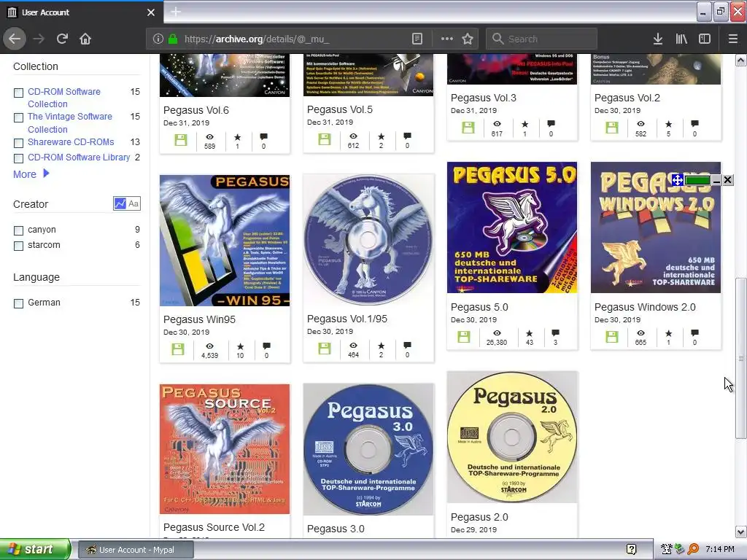Open the CD-ROM Software Library link
This screenshot has width=747, height=560.
click(79, 157)
